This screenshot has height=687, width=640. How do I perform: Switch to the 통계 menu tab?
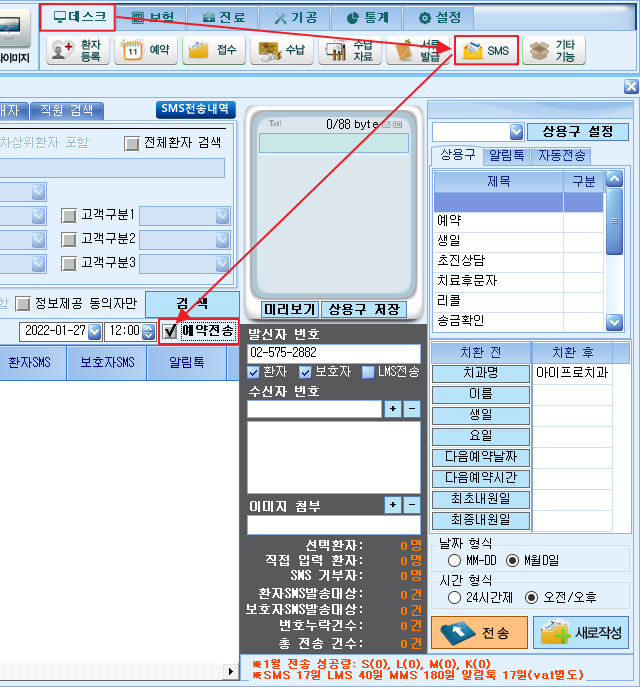coord(367,18)
